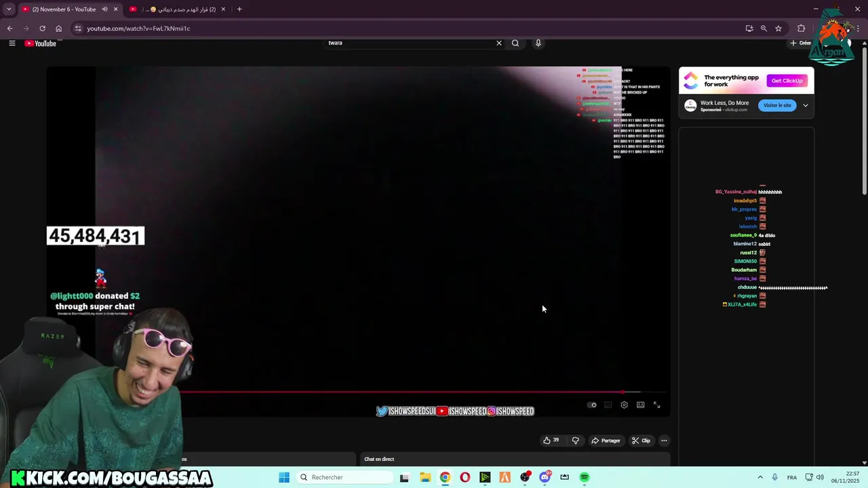Open Spotify from the taskbar
The width and height of the screenshot is (868, 488).
tap(585, 477)
